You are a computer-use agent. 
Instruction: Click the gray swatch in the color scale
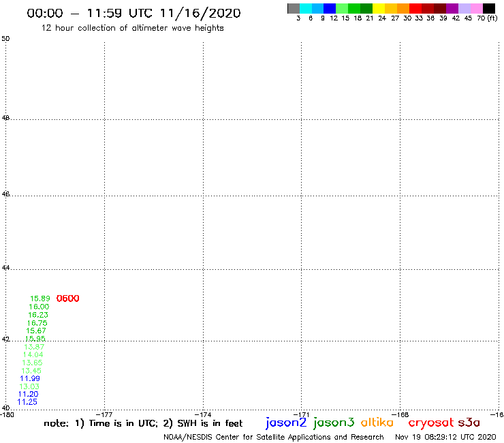(294, 8)
